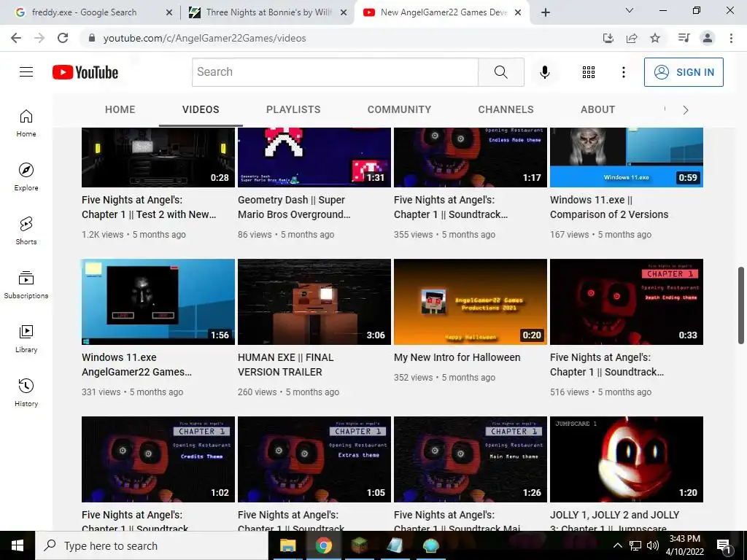Click the address bar URL
The height and width of the screenshot is (560, 747).
(204, 38)
